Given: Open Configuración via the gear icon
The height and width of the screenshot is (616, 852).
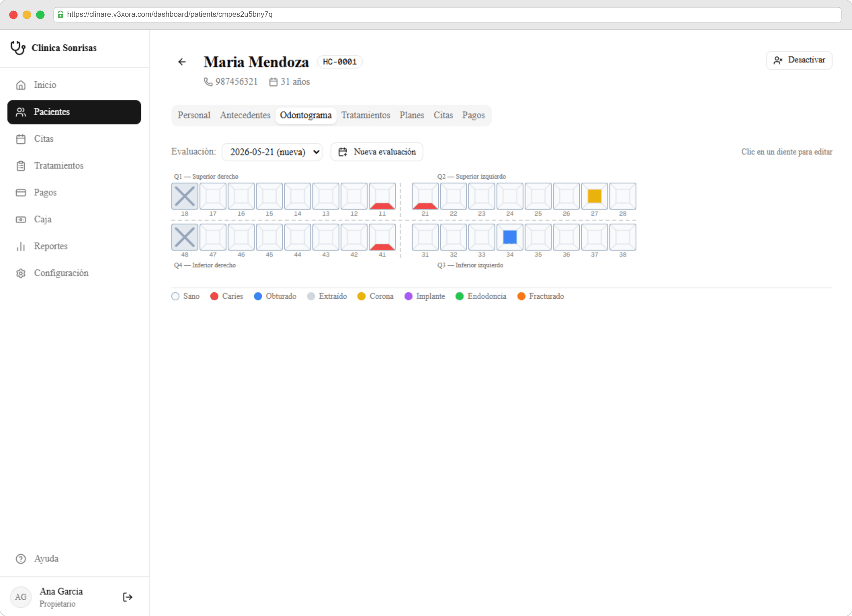Looking at the screenshot, I should 21,273.
